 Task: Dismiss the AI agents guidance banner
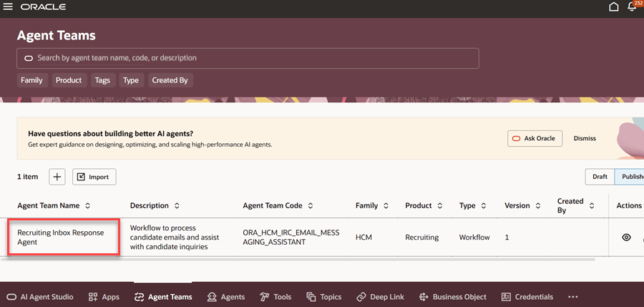tap(585, 139)
